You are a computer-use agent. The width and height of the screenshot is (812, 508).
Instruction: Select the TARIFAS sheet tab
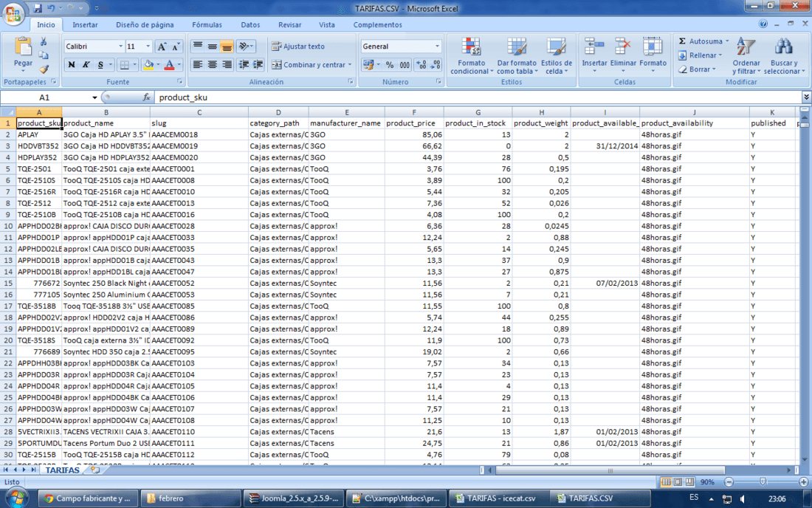62,470
